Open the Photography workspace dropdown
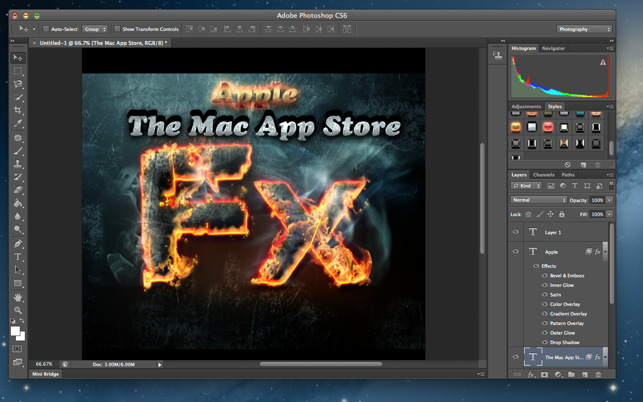This screenshot has height=402, width=643. pyautogui.click(x=584, y=29)
